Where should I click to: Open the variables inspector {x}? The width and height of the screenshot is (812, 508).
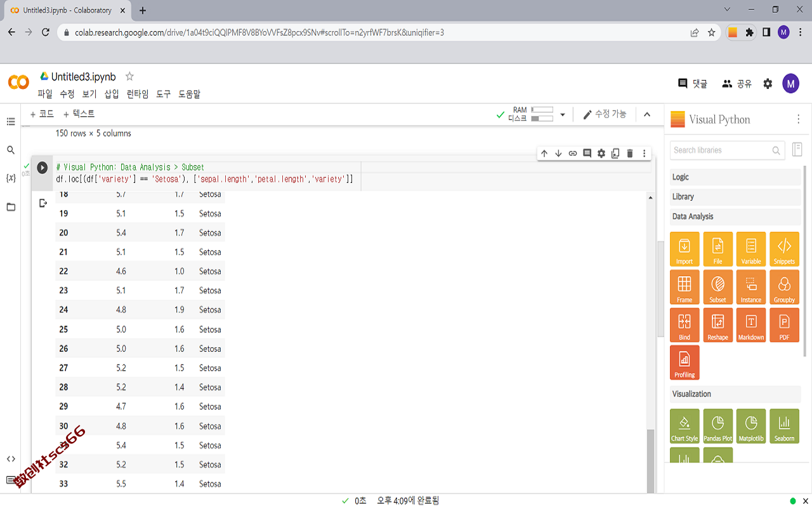click(x=11, y=178)
